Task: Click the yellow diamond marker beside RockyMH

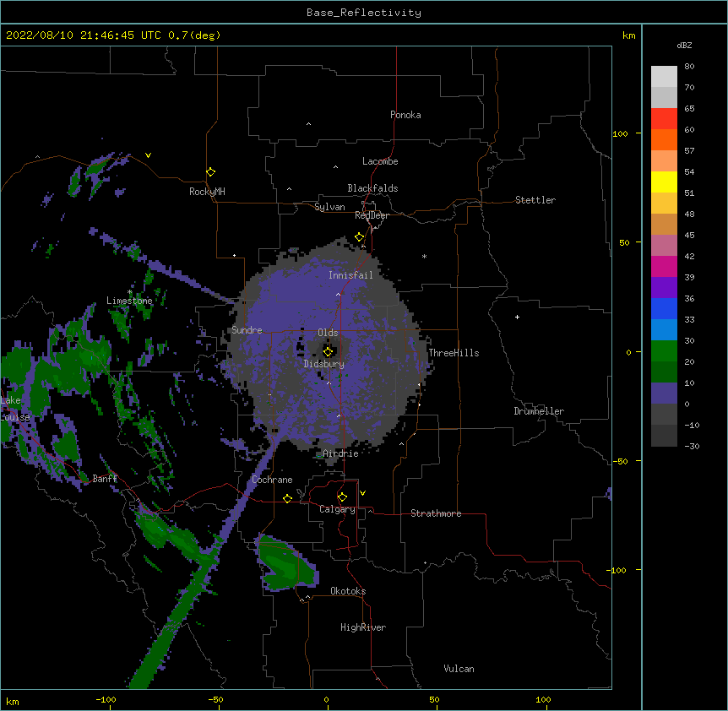Action: [210, 172]
